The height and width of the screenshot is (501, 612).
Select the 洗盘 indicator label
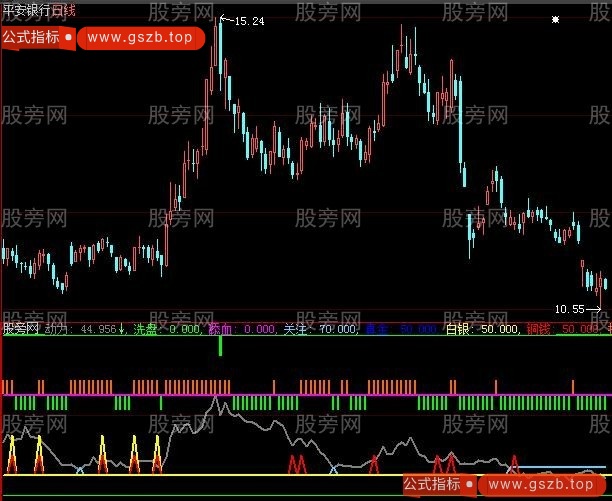145,328
